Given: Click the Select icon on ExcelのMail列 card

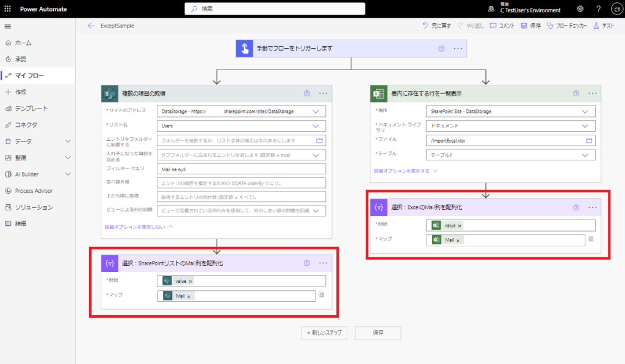Looking at the screenshot, I should 378,207.
